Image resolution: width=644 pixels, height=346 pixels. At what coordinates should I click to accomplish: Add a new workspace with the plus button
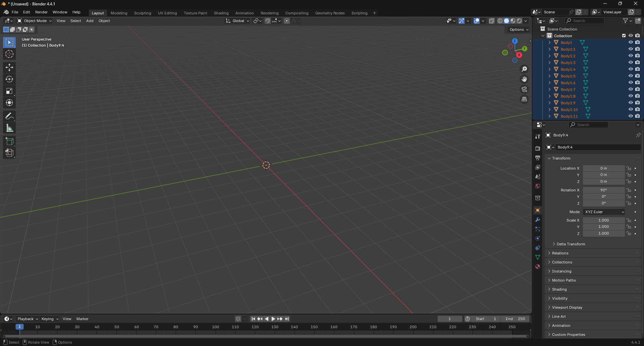tap(374, 13)
